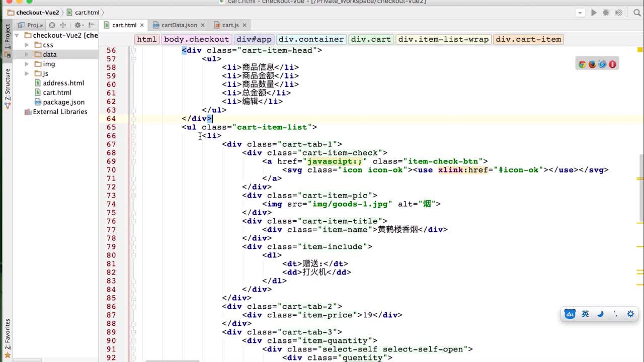644x362 pixels.
Task: Fold the code block at line 56
Action: (134, 50)
